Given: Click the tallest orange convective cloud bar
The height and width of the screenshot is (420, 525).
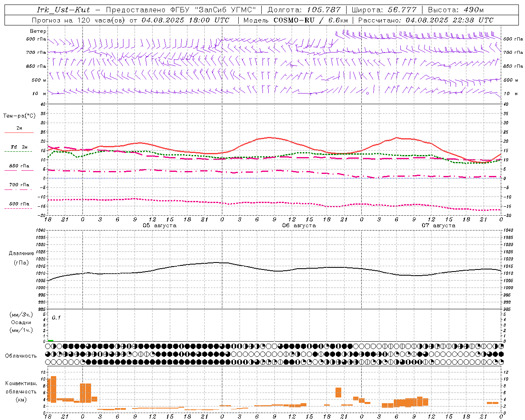Looking at the screenshot, I should [53, 389].
